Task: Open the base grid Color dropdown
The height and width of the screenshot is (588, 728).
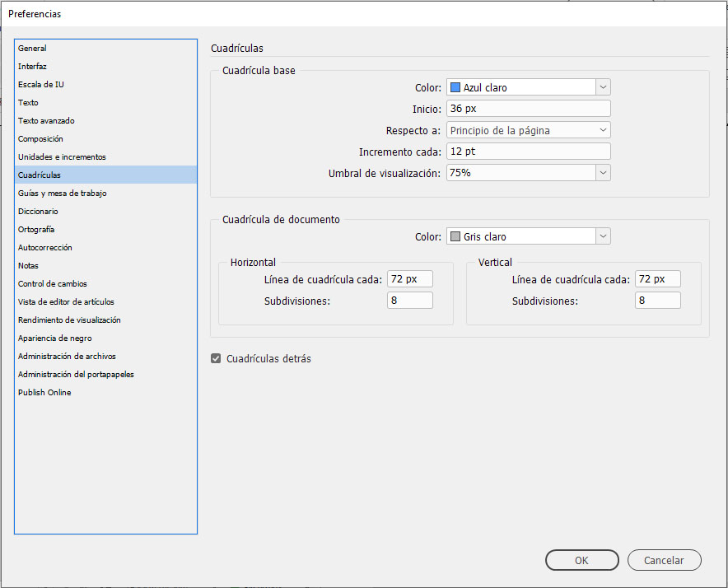Action: [x=602, y=86]
